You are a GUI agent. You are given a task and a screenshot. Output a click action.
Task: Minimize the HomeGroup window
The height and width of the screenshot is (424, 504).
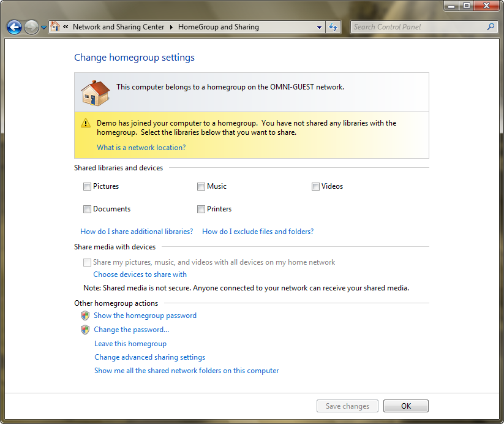[451, 6]
